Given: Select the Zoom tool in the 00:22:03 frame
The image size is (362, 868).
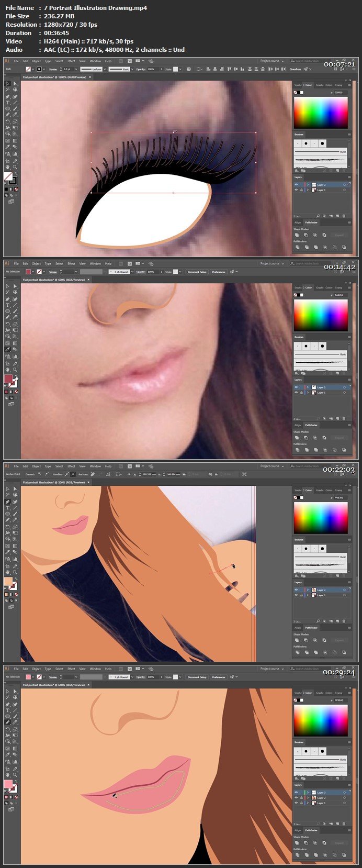Looking at the screenshot, I should coord(15,572).
